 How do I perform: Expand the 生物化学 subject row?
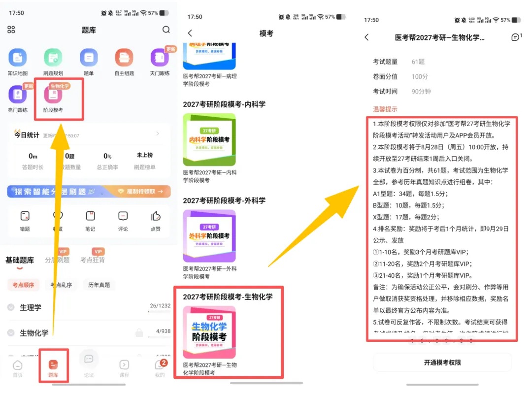click(x=89, y=333)
